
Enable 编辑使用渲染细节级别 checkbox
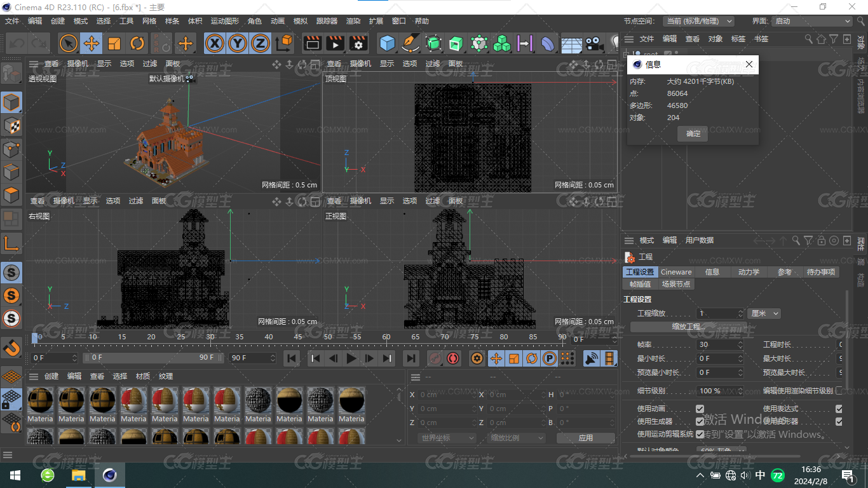(x=839, y=391)
